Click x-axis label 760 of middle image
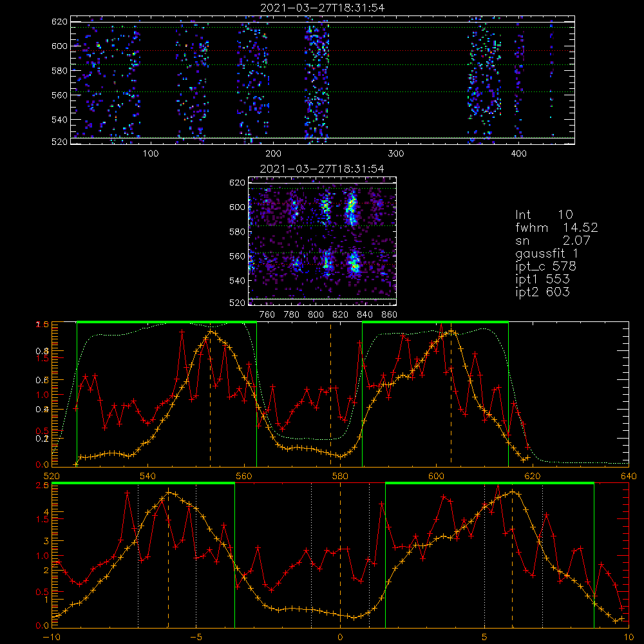 click(x=267, y=315)
